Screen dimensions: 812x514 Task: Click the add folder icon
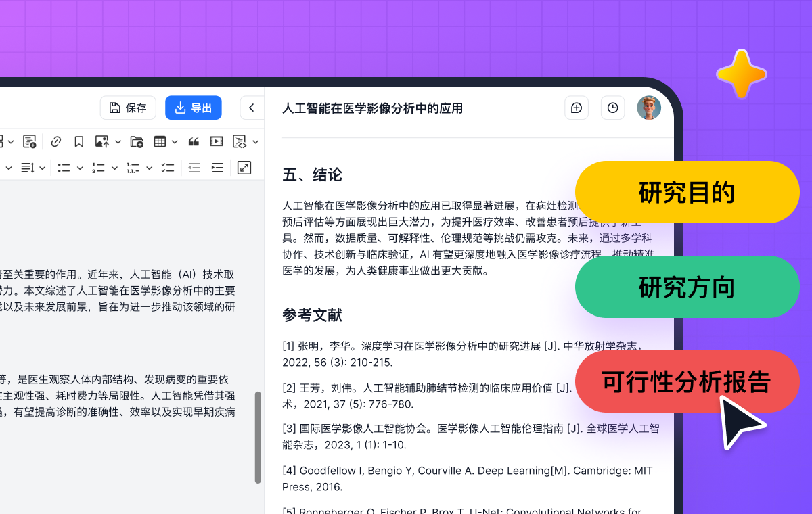pyautogui.click(x=137, y=141)
